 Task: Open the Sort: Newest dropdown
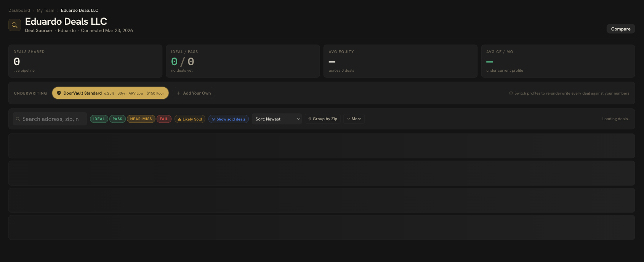pyautogui.click(x=277, y=119)
